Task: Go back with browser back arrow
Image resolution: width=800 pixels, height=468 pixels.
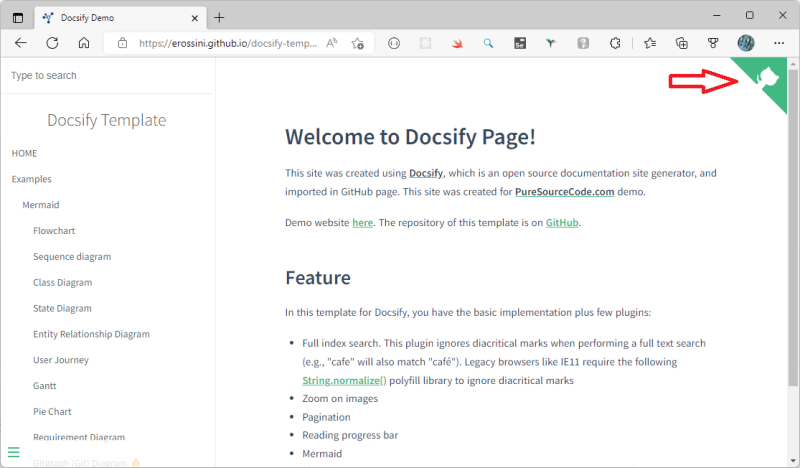Action: click(20, 43)
